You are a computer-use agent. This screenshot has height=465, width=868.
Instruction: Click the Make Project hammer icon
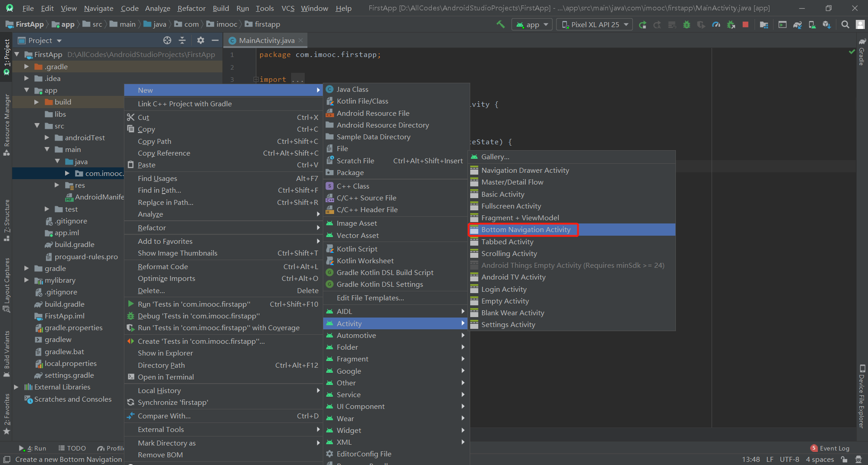500,24
